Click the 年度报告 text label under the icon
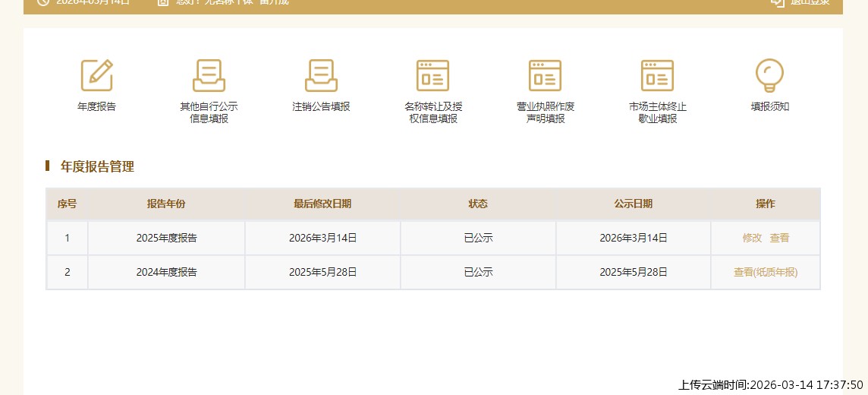 pyautogui.click(x=97, y=107)
